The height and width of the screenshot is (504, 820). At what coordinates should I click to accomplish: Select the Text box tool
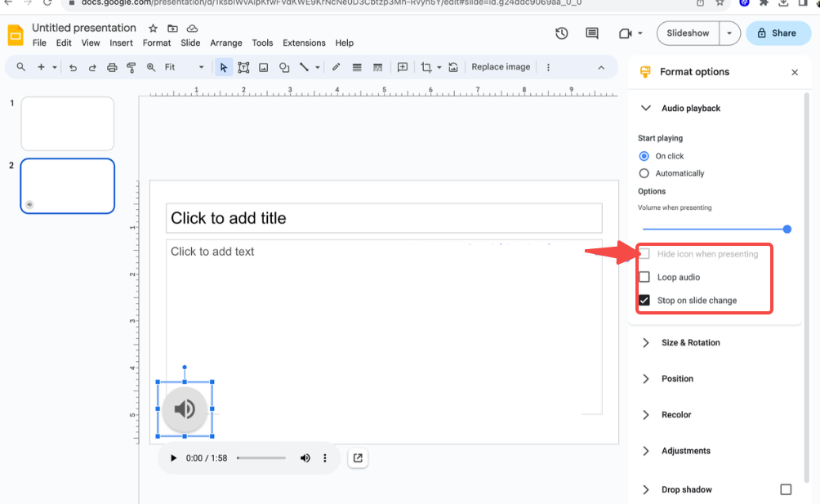[243, 67]
